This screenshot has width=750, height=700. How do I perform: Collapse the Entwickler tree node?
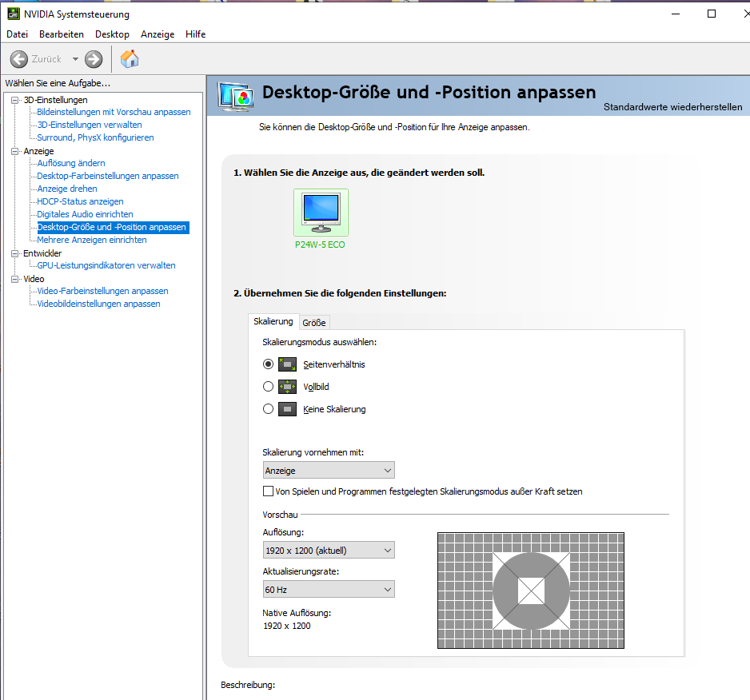click(15, 253)
